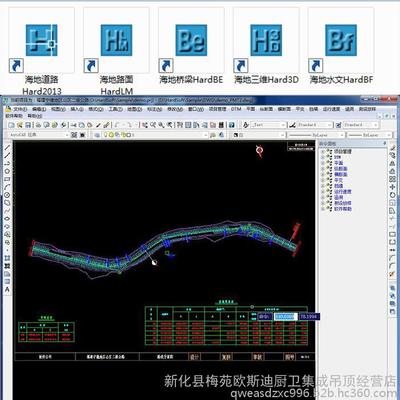The height and width of the screenshot is (400, 400).
Task: Select 平交 in the command panel tree
Action: coord(339,180)
